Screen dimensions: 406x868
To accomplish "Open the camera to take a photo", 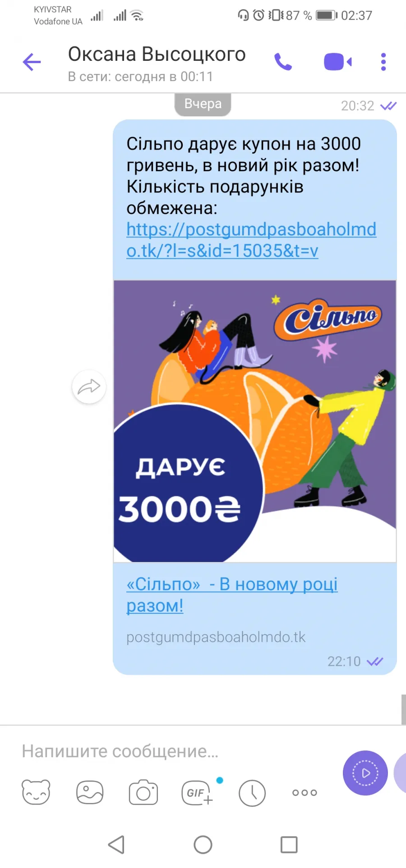I will point(143,792).
